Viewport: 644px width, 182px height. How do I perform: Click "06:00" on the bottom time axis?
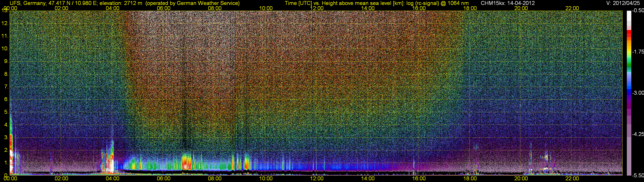tap(164, 179)
